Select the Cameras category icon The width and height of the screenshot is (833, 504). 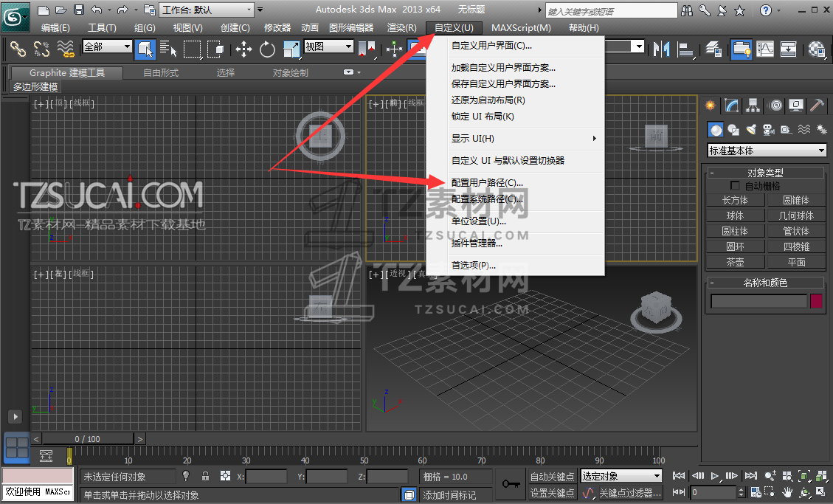tap(768, 130)
